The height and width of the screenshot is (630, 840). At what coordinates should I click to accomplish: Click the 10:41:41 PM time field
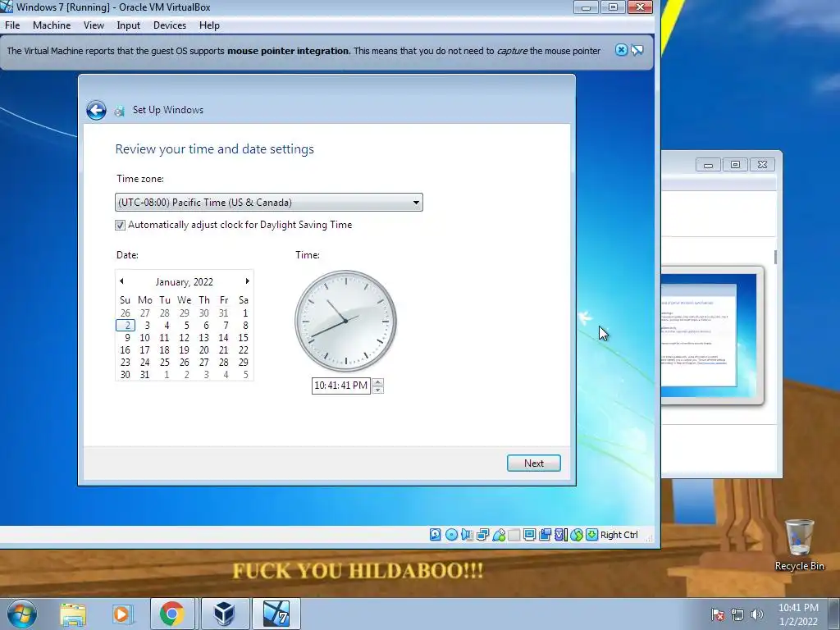coord(340,386)
